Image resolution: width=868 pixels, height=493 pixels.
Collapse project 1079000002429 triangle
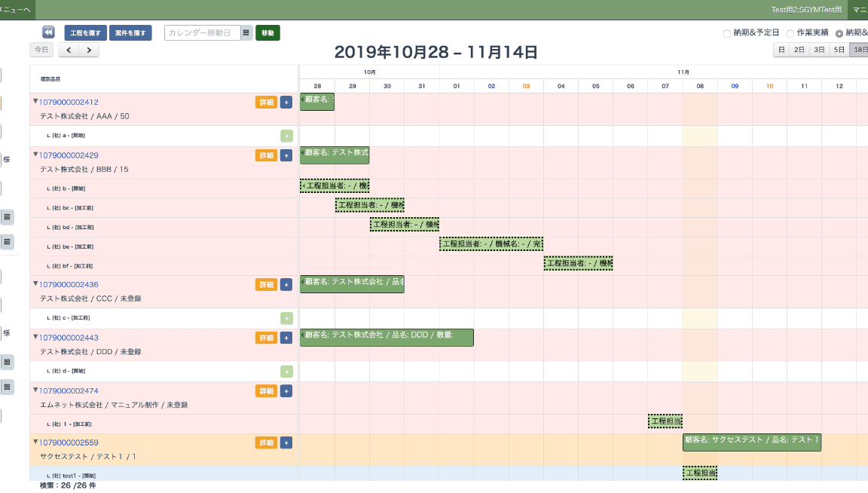pyautogui.click(x=35, y=155)
